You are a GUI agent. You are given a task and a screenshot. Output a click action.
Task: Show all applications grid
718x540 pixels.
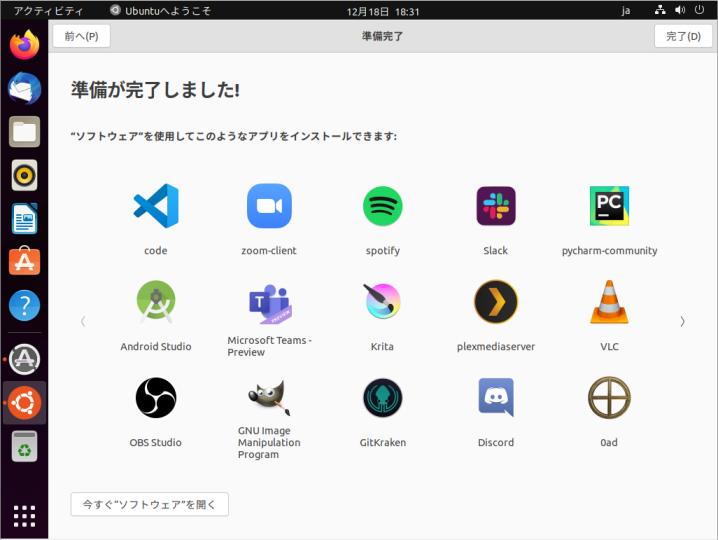[24, 516]
